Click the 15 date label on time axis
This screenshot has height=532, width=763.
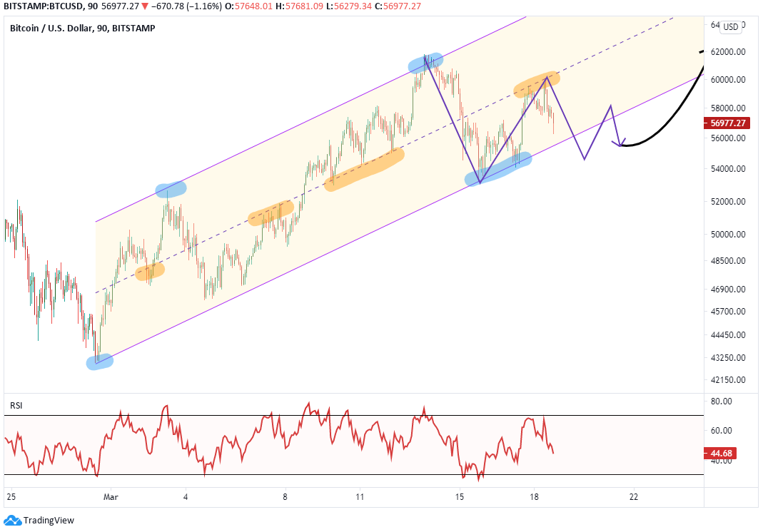[x=460, y=497]
